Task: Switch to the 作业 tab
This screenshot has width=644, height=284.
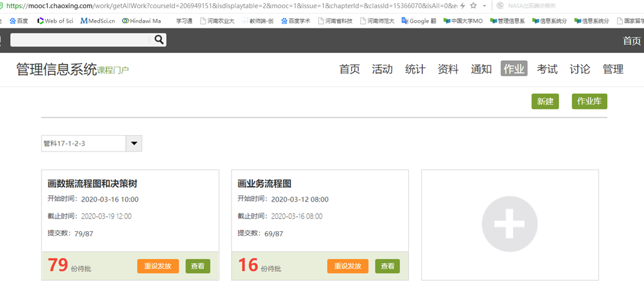Action: pos(514,69)
